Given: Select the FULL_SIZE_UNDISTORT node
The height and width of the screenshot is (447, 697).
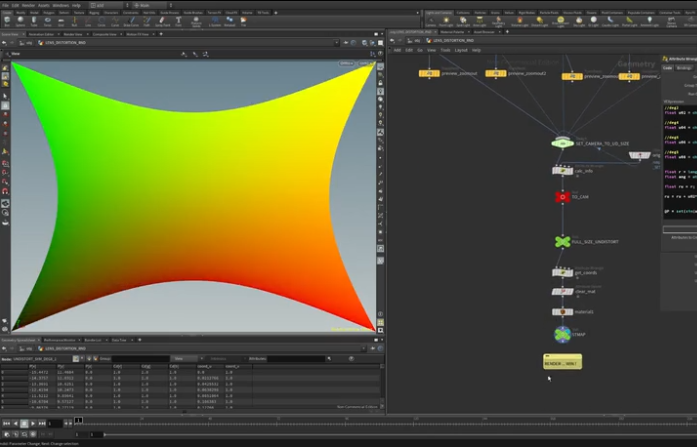Looking at the screenshot, I should [562, 242].
